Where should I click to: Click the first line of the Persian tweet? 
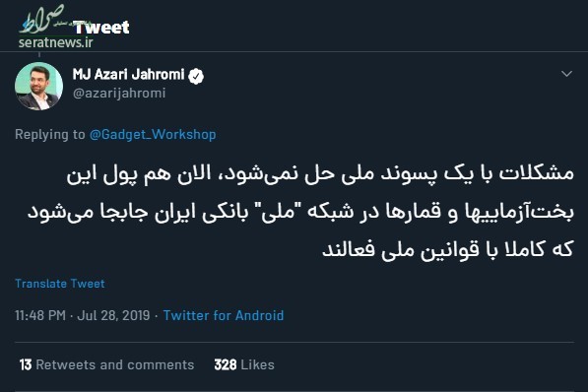(x=320, y=173)
